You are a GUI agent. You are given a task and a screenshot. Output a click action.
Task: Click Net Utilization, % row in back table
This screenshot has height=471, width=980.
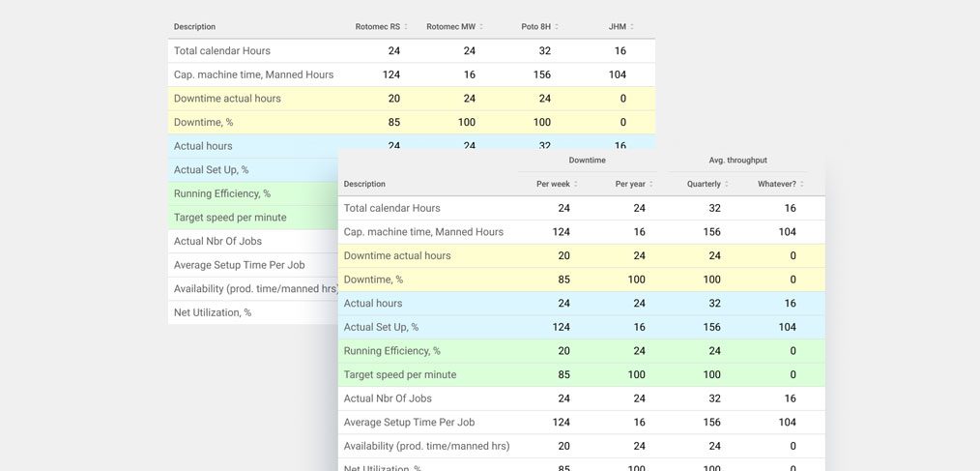tap(252, 312)
